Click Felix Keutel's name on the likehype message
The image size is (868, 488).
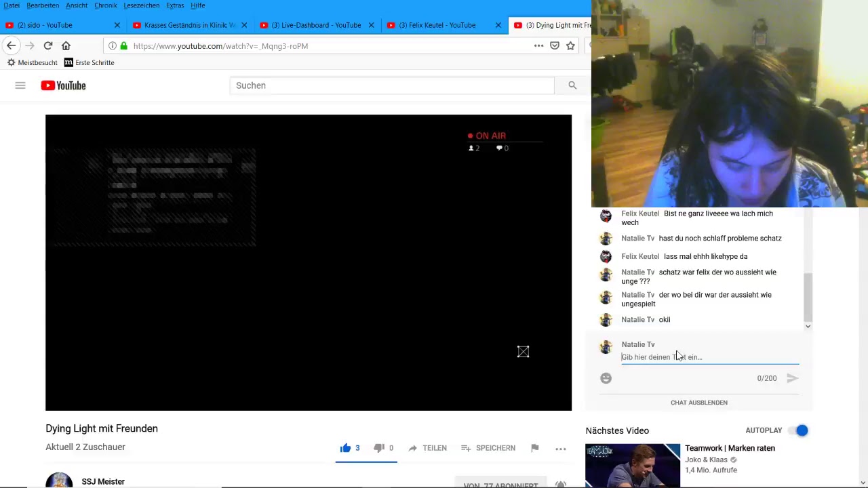640,256
